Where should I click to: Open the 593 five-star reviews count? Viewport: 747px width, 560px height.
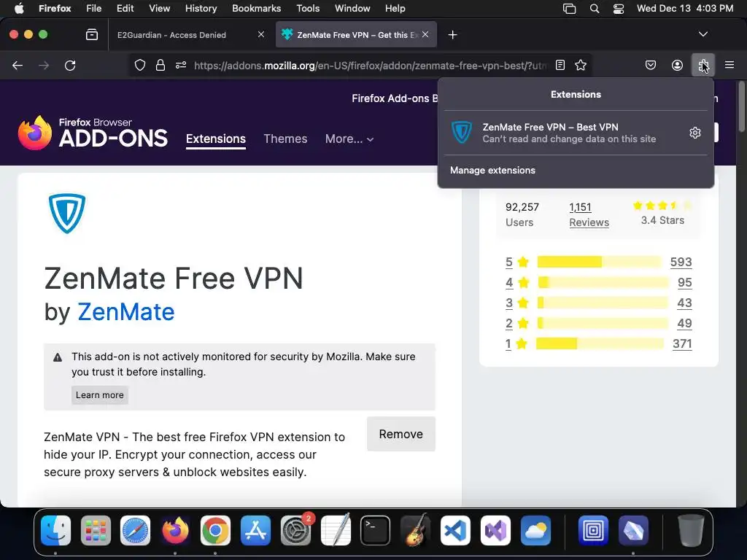point(681,262)
